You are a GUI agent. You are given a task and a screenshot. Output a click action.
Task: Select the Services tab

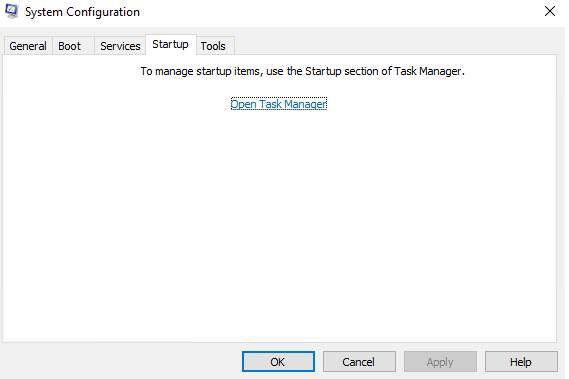[120, 46]
